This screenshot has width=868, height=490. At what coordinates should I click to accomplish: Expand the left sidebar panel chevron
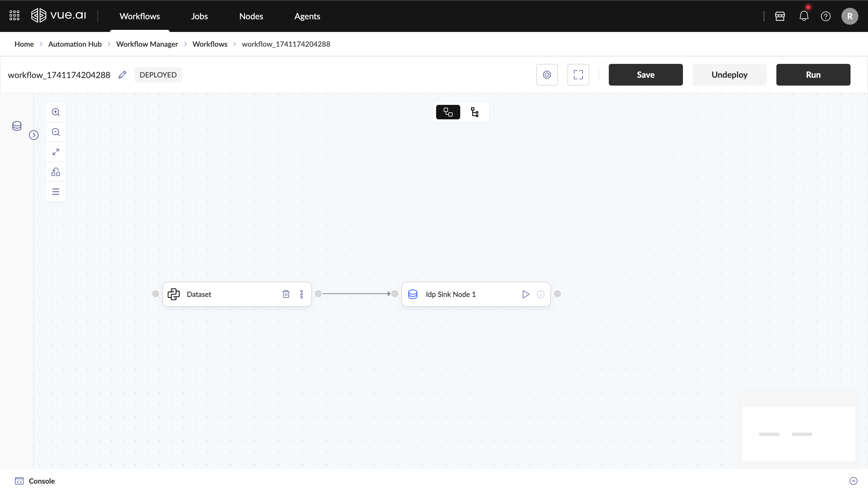(34, 135)
